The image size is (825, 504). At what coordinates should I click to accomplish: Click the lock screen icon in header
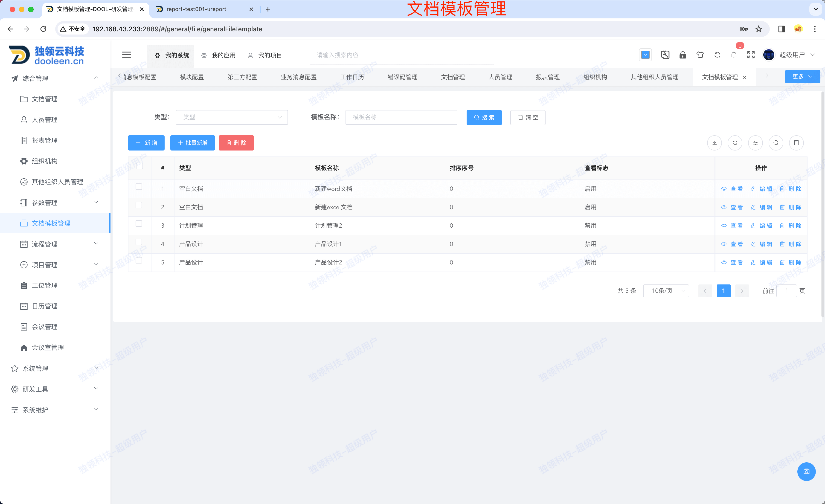[x=683, y=55]
